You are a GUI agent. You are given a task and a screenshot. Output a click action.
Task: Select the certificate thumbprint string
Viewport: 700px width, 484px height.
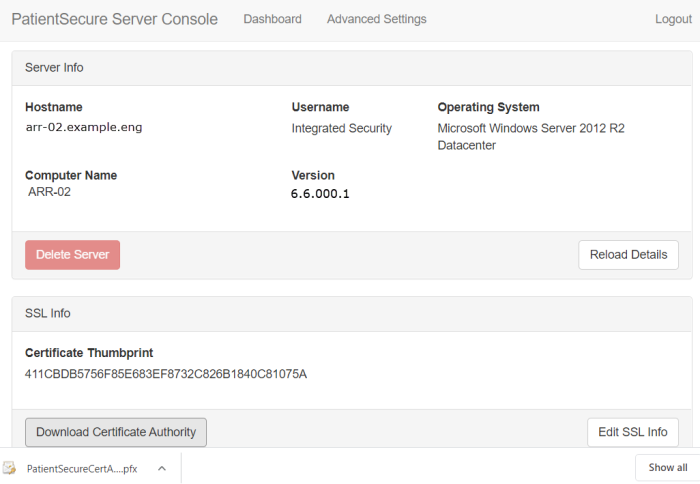(x=166, y=374)
